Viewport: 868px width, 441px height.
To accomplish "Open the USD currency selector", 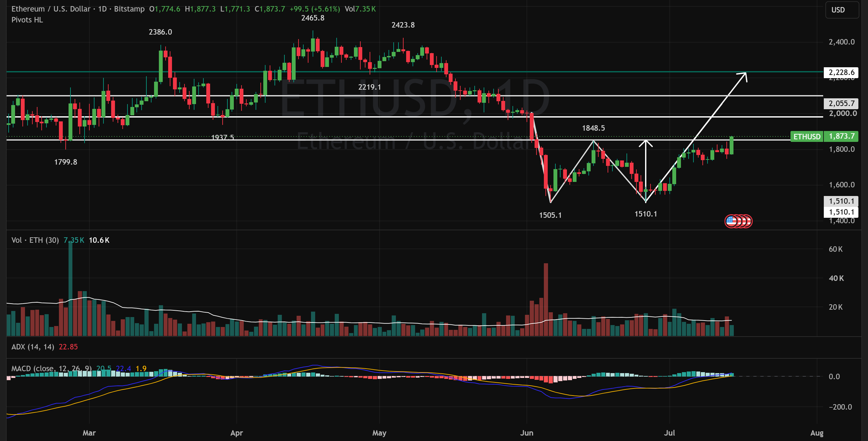I will click(x=842, y=10).
